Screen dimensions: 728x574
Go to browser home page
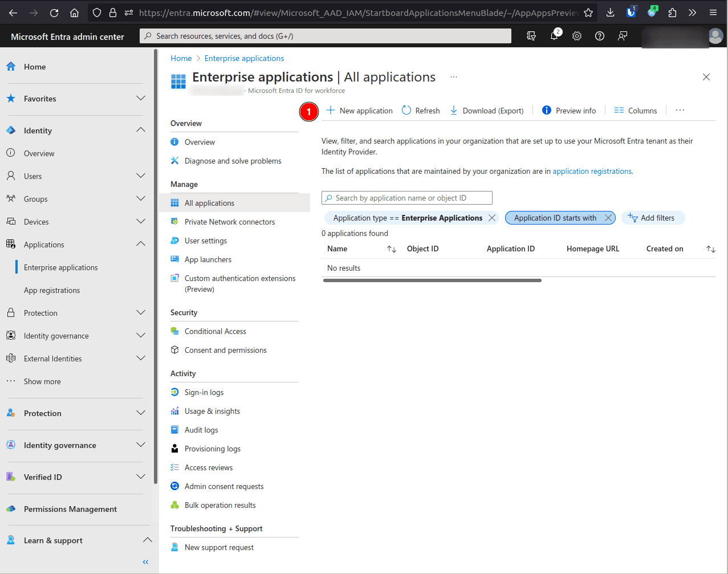pos(75,13)
